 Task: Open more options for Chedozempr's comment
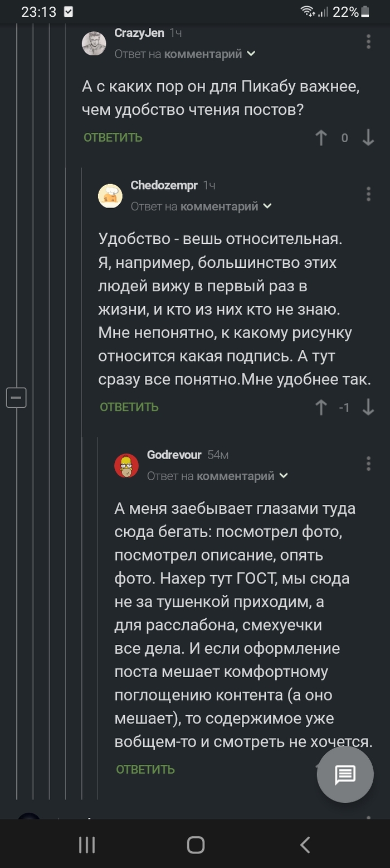tap(368, 194)
